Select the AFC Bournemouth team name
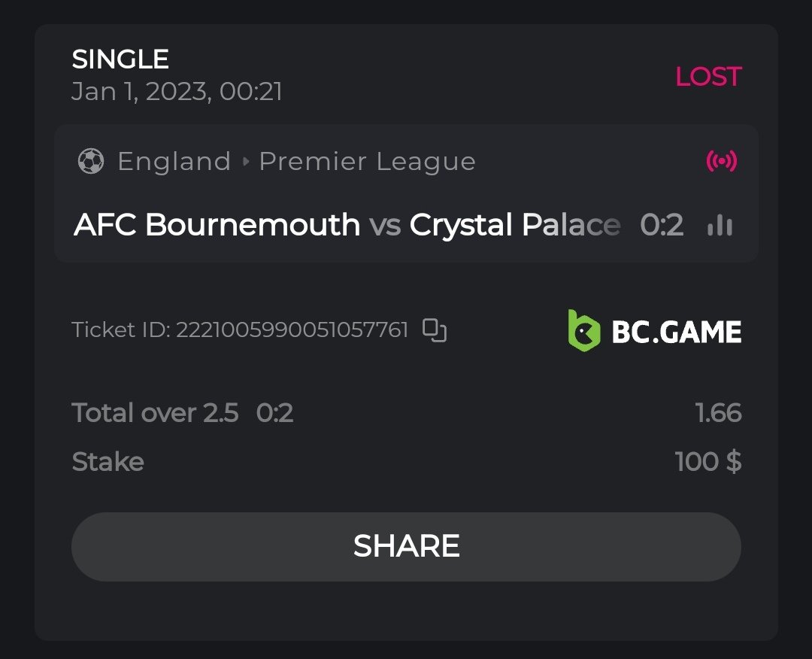Viewport: 812px width, 659px height. click(217, 225)
